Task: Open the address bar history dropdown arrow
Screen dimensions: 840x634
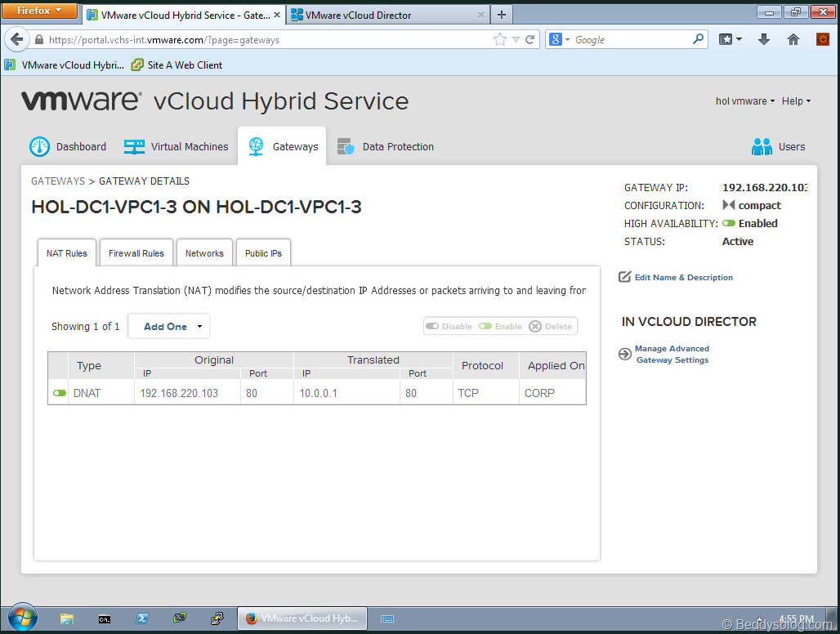Action: tap(516, 39)
